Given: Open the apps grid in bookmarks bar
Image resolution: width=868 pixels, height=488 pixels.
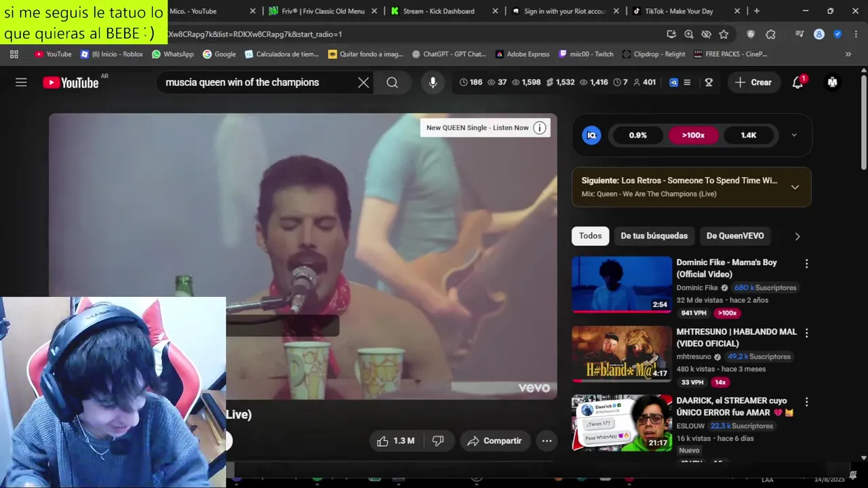Looking at the screenshot, I should (14, 54).
